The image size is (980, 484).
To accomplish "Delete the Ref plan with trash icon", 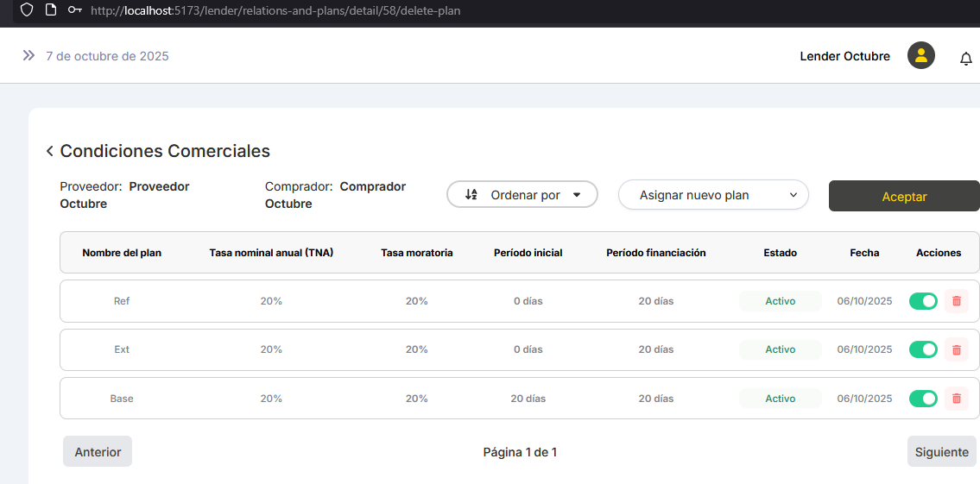I will (x=956, y=301).
